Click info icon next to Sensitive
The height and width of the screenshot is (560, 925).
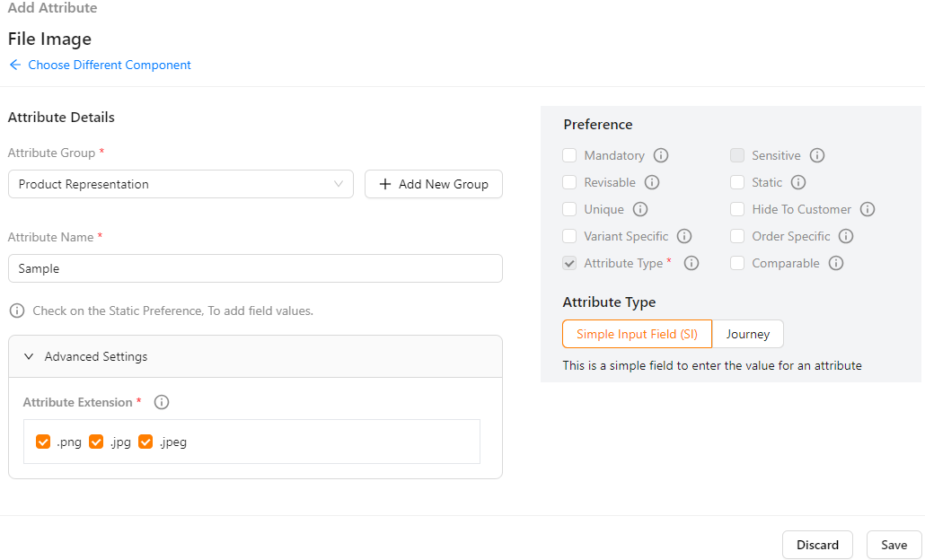(x=817, y=155)
